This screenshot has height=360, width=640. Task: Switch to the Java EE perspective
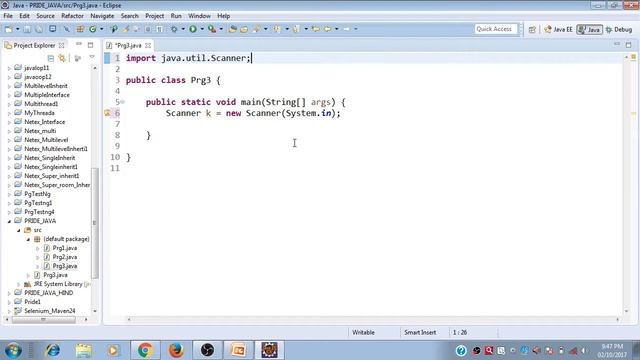click(558, 29)
